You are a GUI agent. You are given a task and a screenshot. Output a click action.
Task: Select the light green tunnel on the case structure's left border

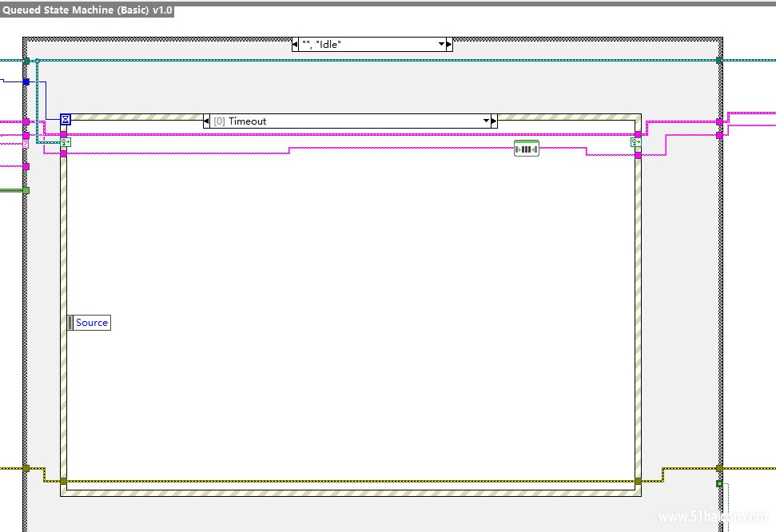[26, 191]
